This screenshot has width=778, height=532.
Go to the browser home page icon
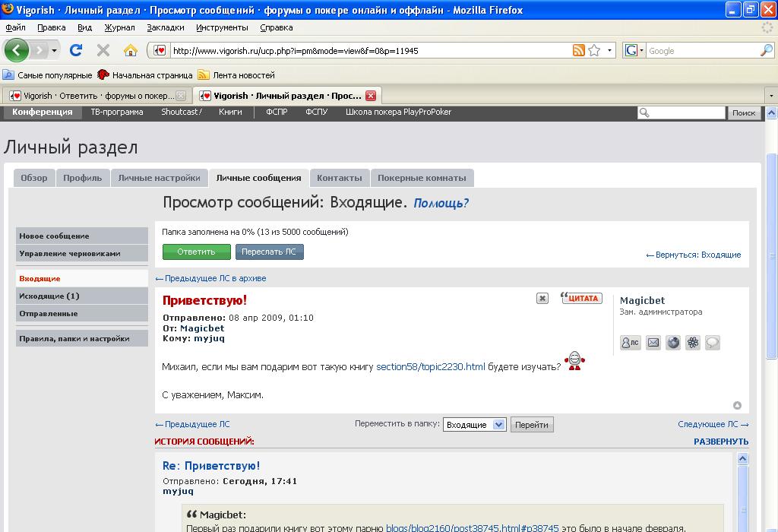[131, 51]
